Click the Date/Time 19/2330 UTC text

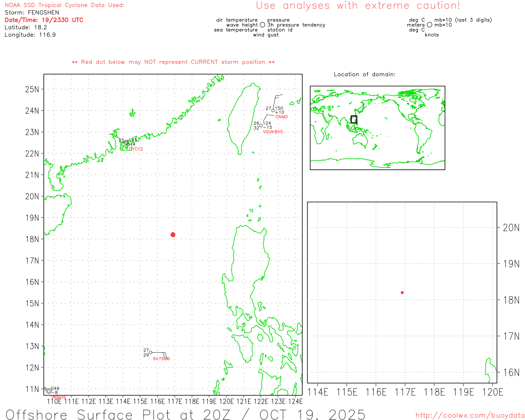click(x=44, y=20)
